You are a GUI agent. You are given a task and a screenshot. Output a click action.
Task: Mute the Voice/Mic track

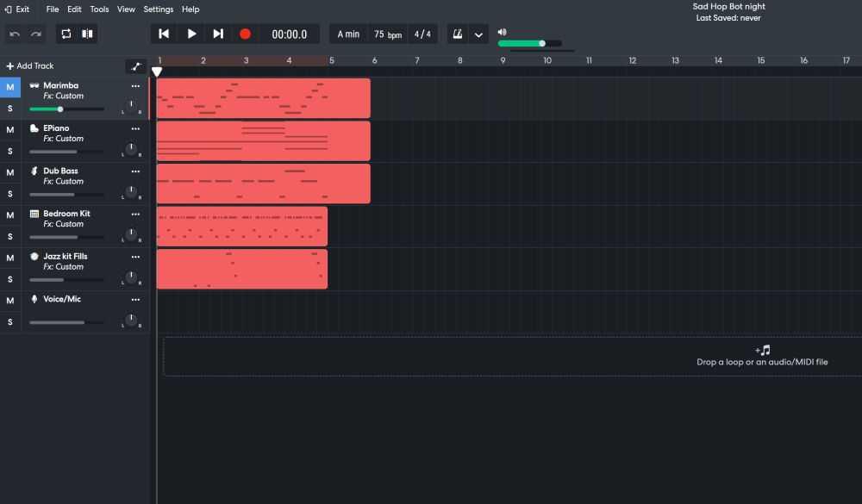(9, 302)
